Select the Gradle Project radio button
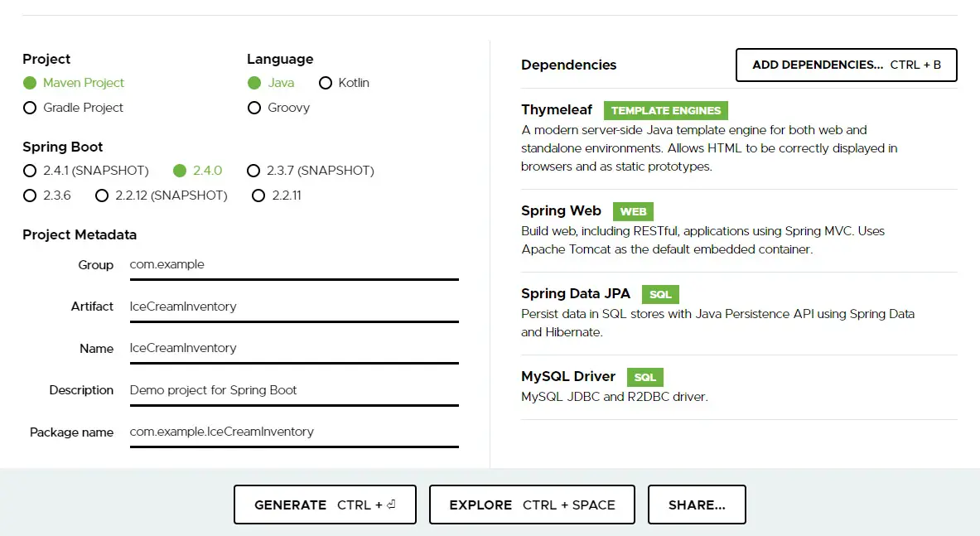980x536 pixels. coord(30,108)
